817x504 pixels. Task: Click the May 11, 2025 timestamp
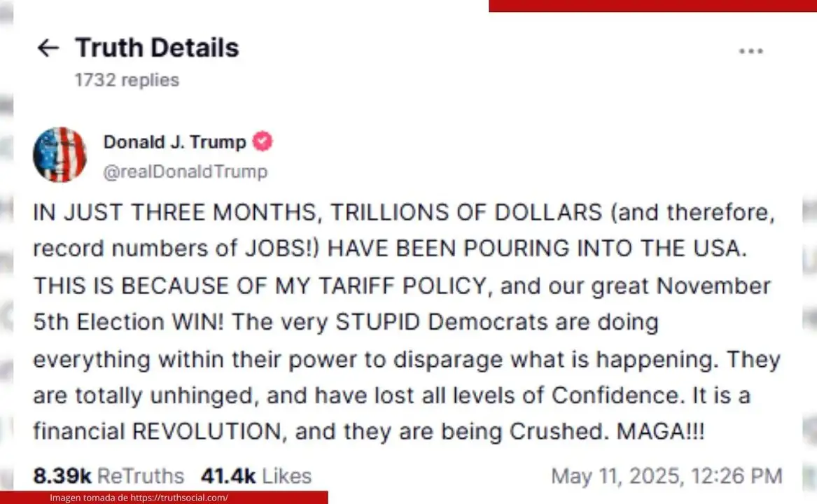click(x=666, y=476)
